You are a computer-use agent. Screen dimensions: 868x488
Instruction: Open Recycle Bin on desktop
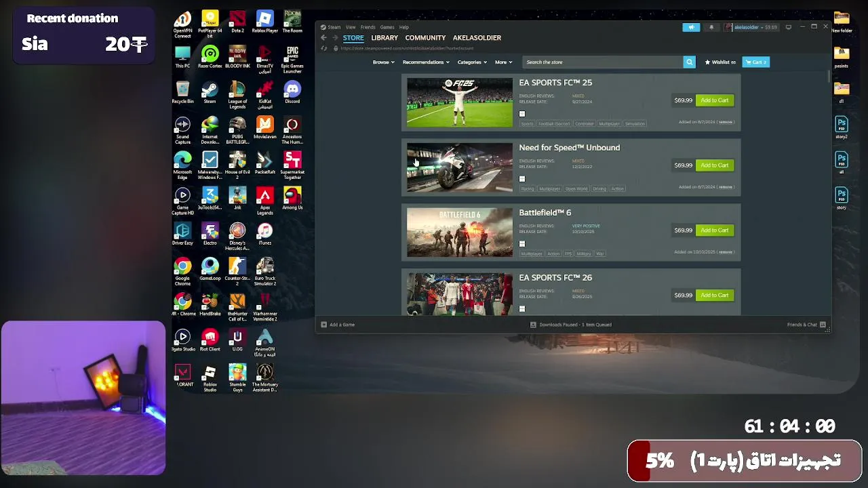coord(182,92)
